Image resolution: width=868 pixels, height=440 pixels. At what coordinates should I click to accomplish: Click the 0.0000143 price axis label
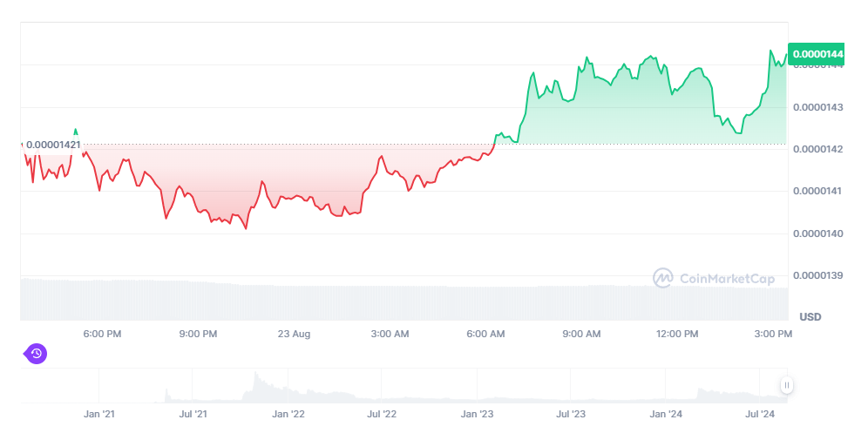pos(818,107)
